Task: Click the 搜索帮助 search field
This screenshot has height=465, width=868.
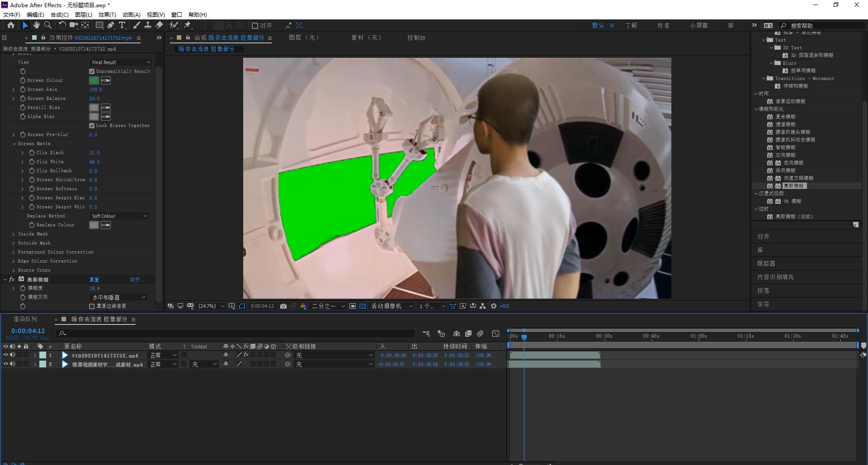Action: (822, 25)
